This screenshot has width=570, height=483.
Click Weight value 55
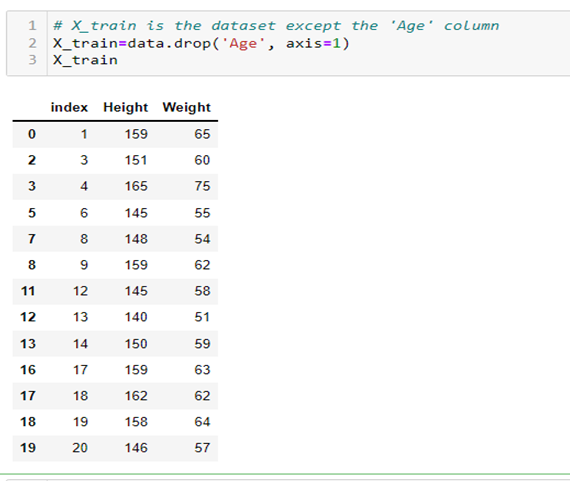click(x=202, y=213)
